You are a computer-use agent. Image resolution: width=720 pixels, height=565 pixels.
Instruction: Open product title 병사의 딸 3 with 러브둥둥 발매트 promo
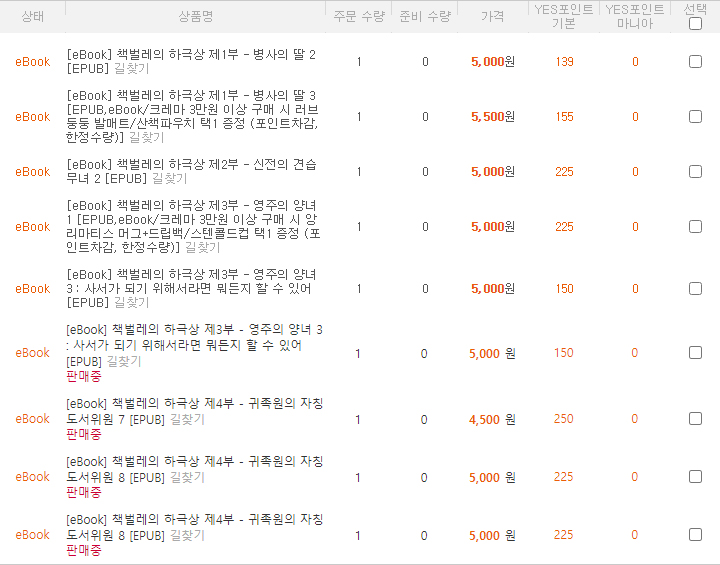point(192,117)
